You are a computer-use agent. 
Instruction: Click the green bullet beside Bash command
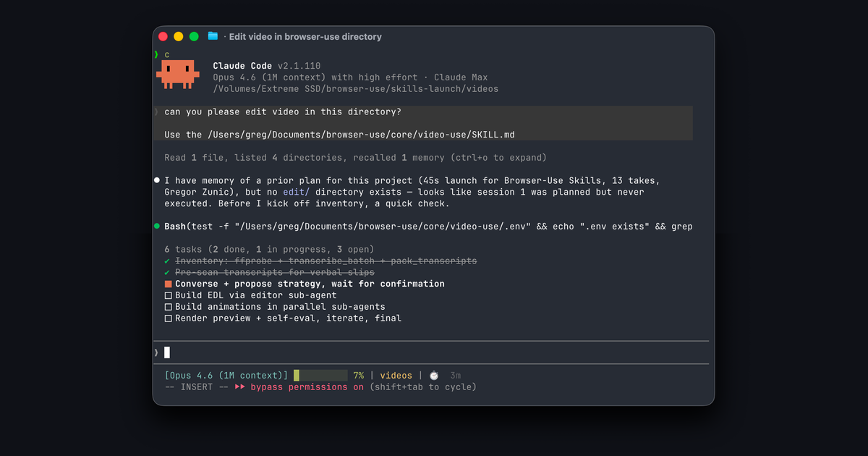[x=156, y=227]
